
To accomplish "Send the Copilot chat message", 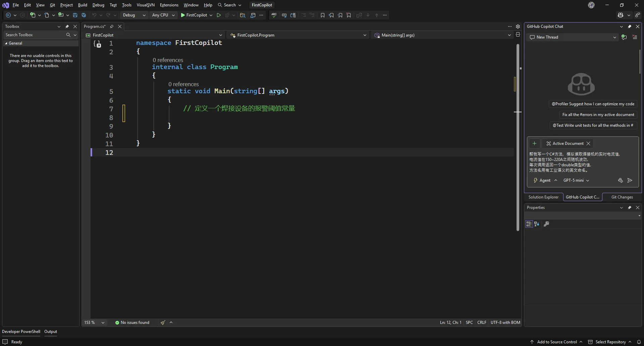I will pos(630,180).
